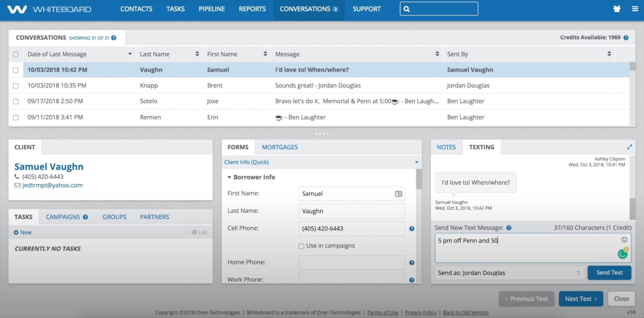Click the Previous Text button
The image size is (644, 318).
click(x=526, y=299)
